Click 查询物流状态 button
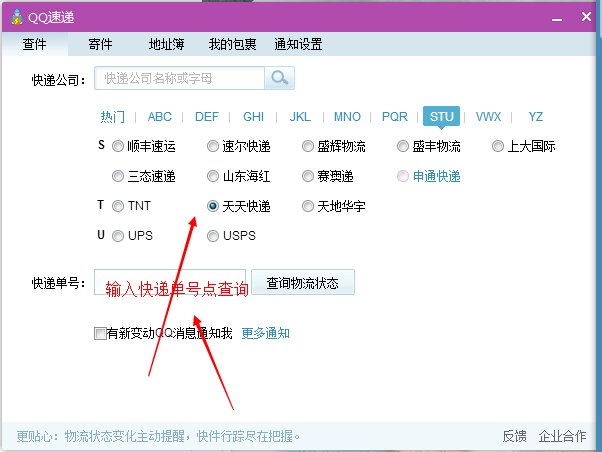The image size is (602, 452). pyautogui.click(x=303, y=282)
